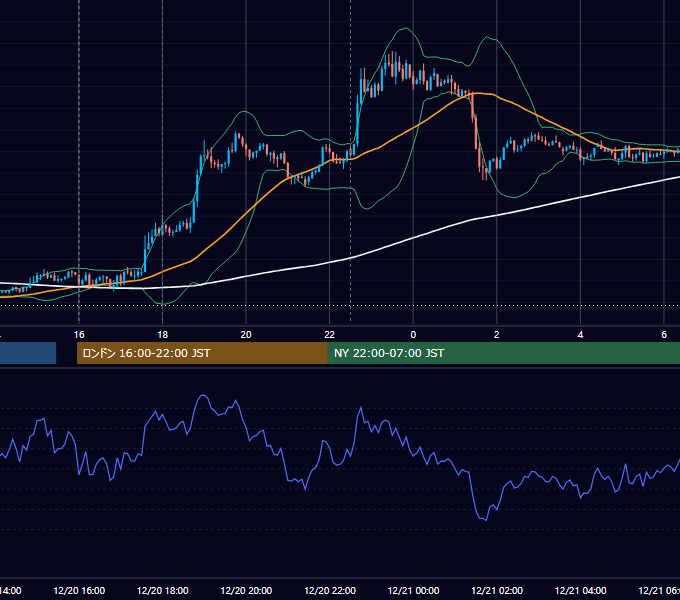Click the 2 hour label on the upper time axis
Viewport: 680px width, 600px height.
coord(497,335)
